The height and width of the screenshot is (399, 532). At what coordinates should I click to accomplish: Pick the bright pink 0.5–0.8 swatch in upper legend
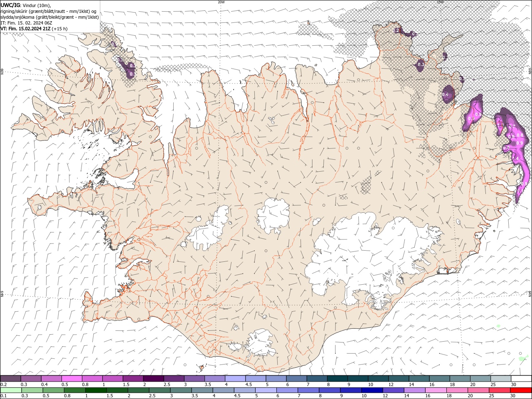71,379
